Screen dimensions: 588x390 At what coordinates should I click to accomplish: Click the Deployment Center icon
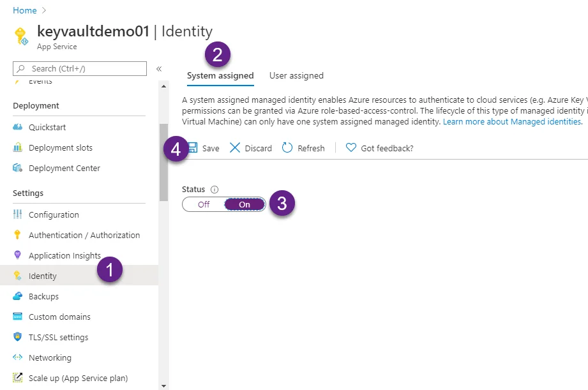[x=18, y=168]
